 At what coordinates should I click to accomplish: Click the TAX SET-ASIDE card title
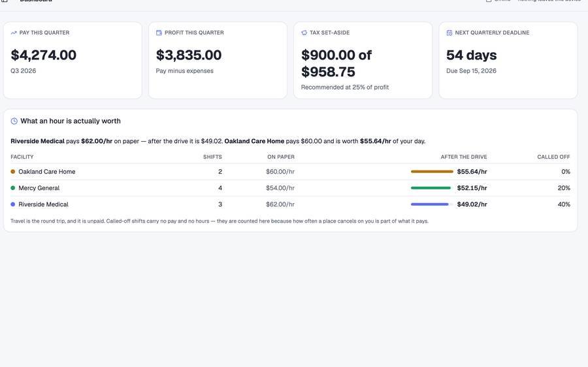tap(330, 33)
